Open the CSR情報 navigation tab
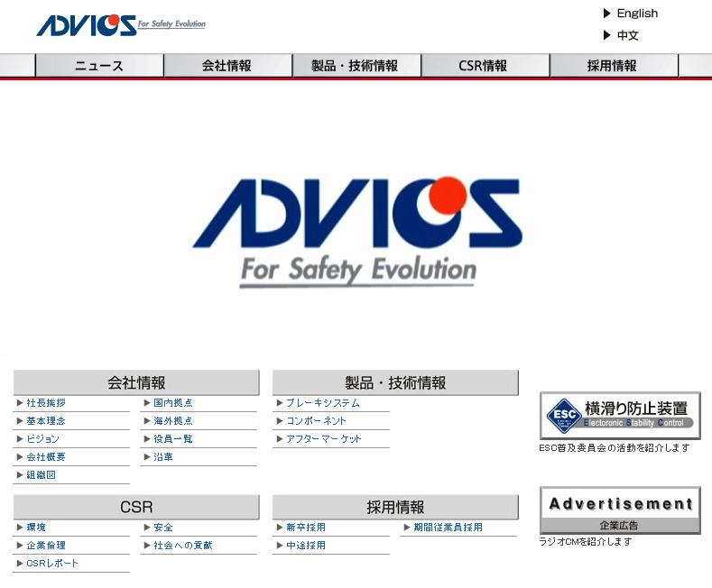Image resolution: width=712 pixels, height=588 pixels. [485, 66]
